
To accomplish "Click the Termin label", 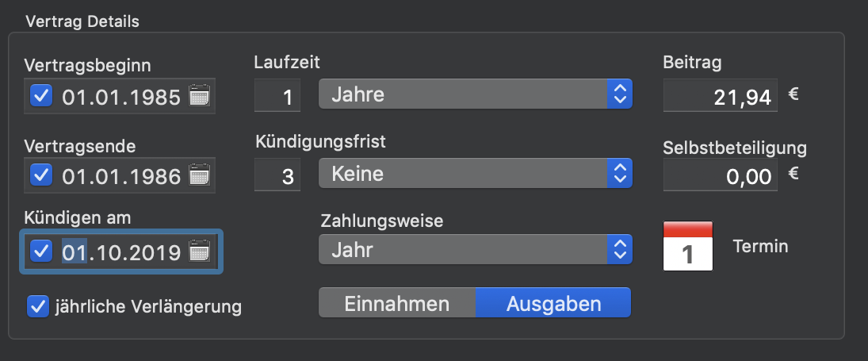I will point(760,247).
